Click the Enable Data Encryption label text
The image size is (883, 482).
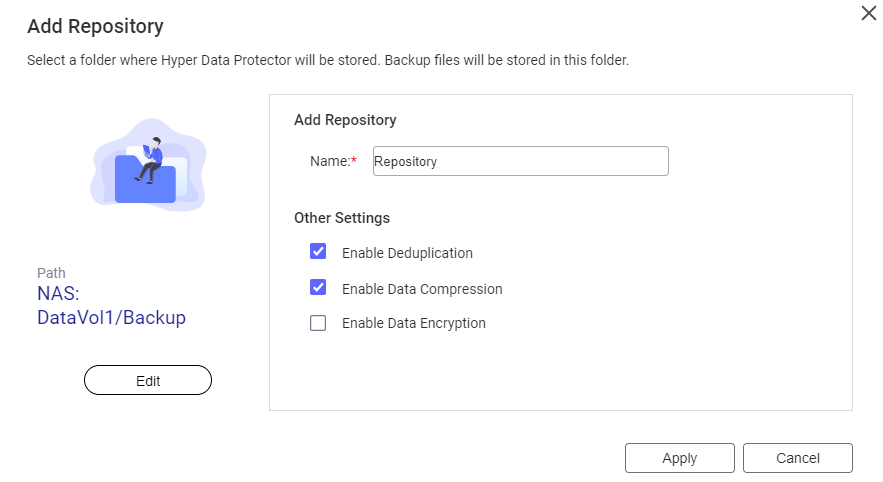(x=414, y=323)
